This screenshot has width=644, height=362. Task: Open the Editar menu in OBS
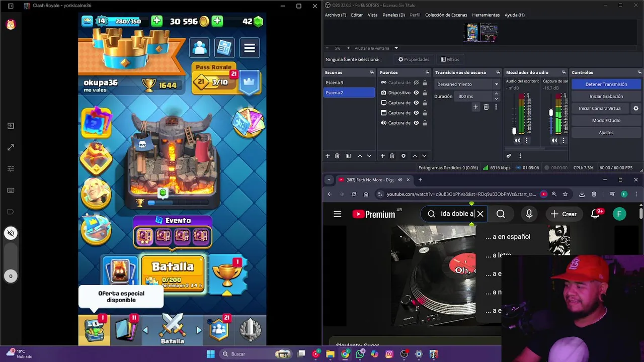(357, 15)
